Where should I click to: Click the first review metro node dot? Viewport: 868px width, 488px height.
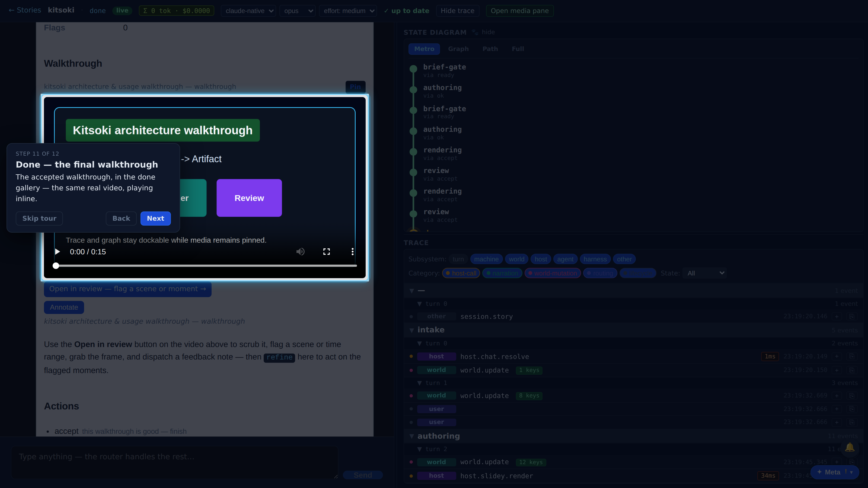(x=413, y=172)
